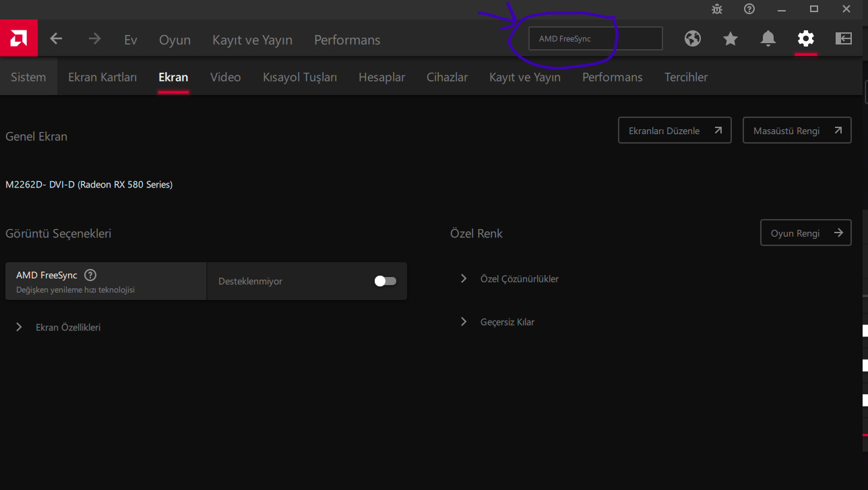Open settings gear icon
Image resolution: width=868 pixels, height=490 pixels.
point(806,38)
